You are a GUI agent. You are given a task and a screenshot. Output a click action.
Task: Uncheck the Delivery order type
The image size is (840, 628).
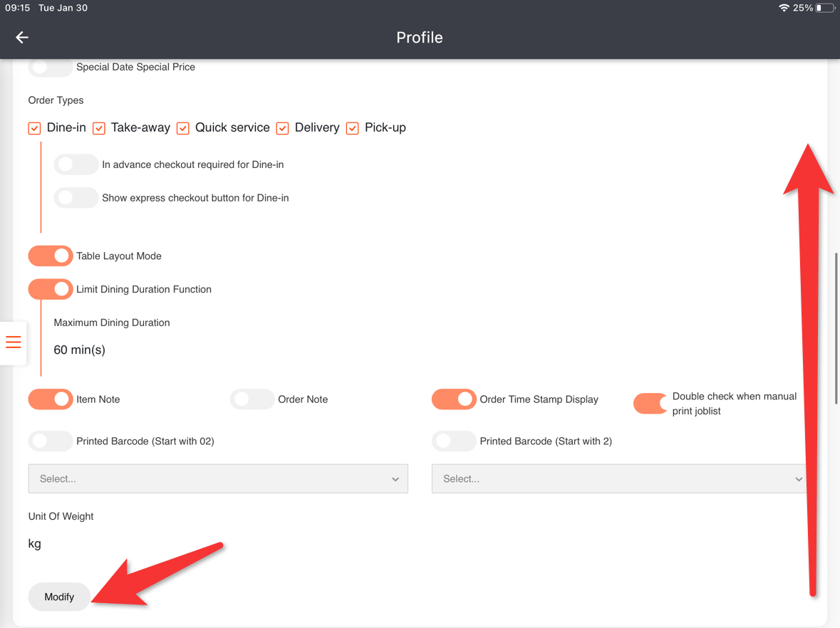(282, 128)
